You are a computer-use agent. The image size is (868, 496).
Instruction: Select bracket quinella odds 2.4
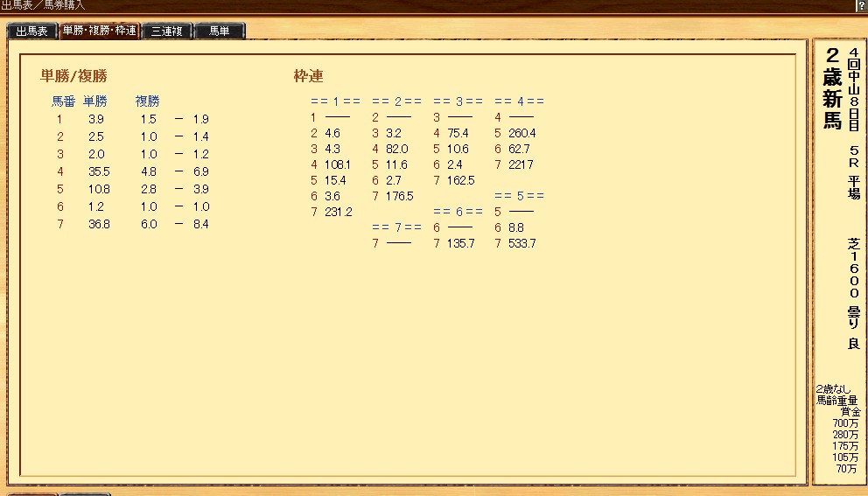[x=454, y=165]
